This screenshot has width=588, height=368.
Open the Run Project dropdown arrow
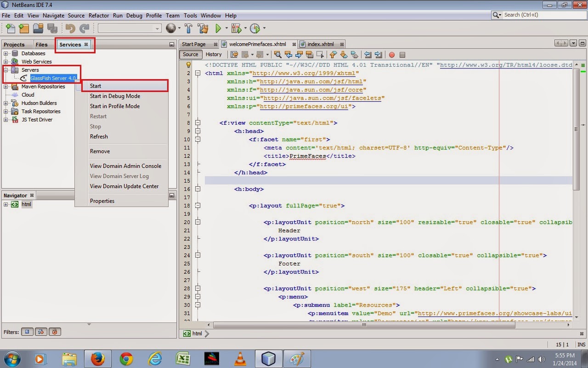point(226,29)
